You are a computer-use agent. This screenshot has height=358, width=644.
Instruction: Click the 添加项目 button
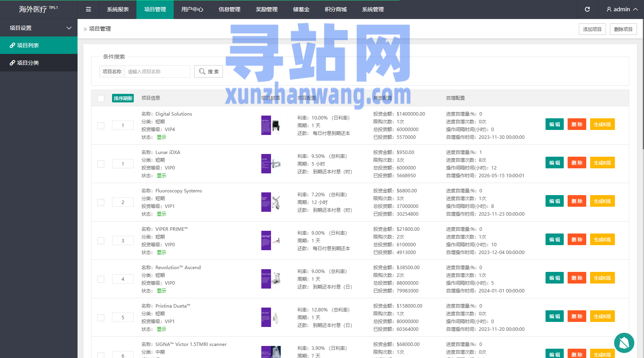click(x=592, y=29)
